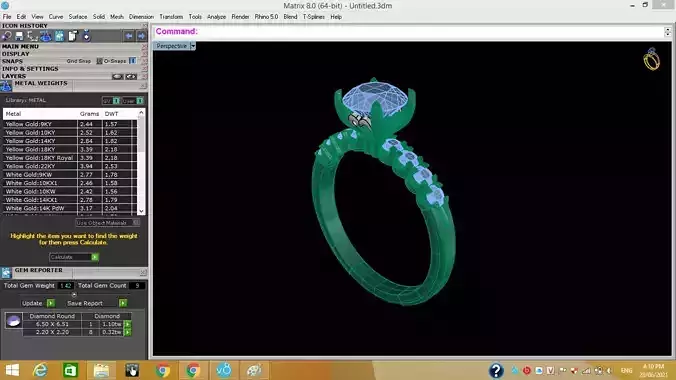Toggle the Grid Snap checkbox
Image resolution: width=676 pixels, height=380 pixels.
point(99,61)
